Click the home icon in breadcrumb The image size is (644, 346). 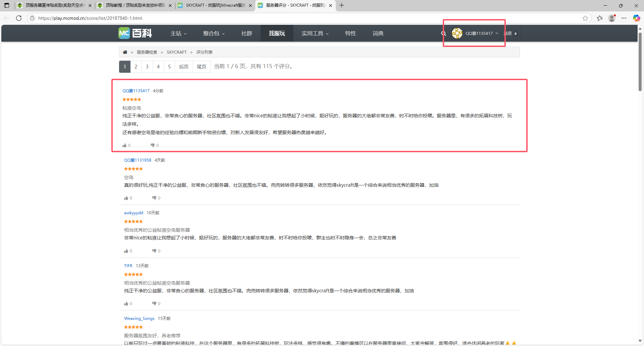[125, 52]
